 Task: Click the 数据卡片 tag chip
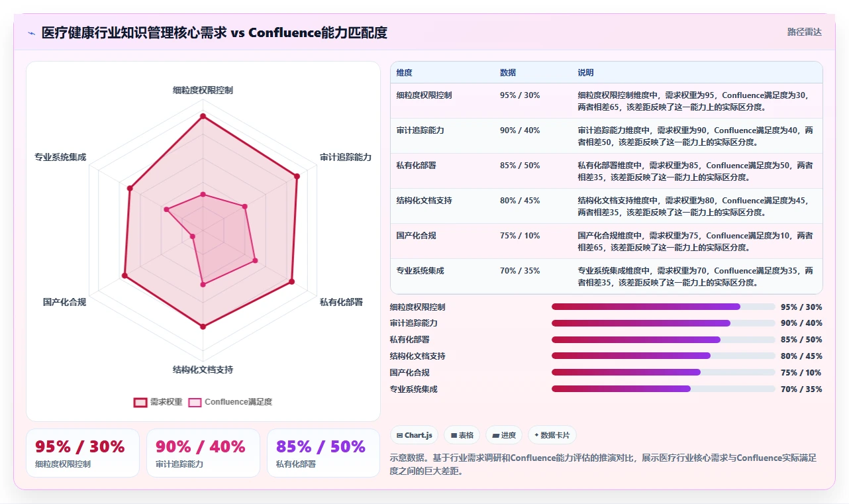tap(552, 435)
